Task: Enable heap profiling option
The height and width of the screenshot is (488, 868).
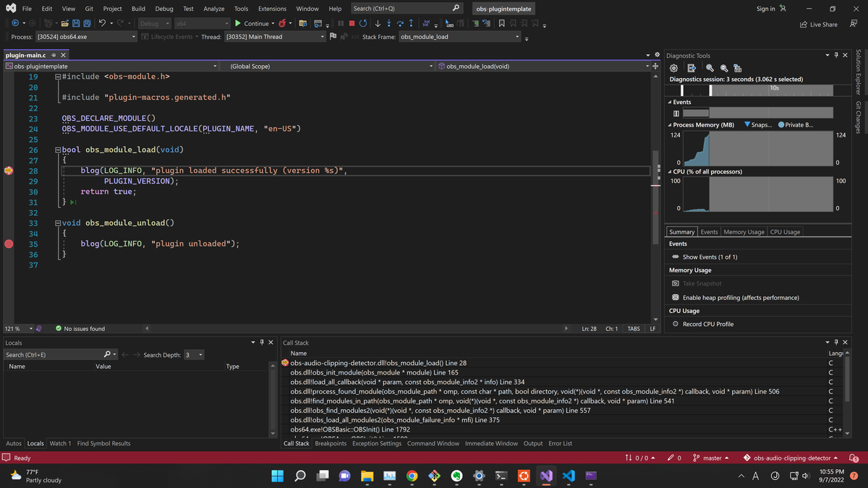Action: (x=741, y=297)
